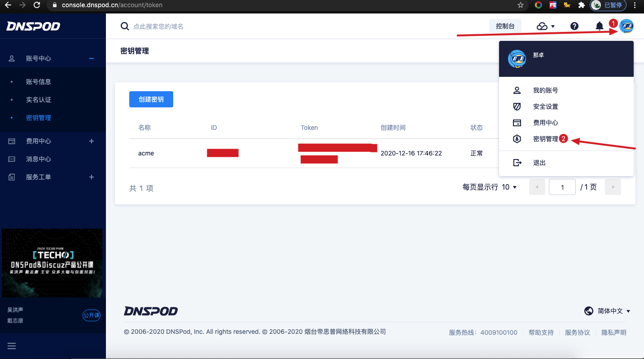644x359 pixels.
Task: Click the 我的账号 person icon
Action: [517, 90]
